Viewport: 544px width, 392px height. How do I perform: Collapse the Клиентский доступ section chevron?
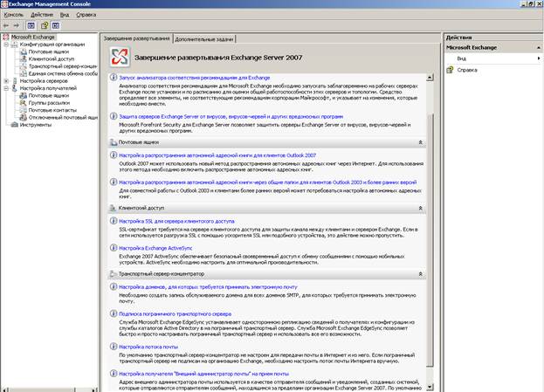(x=421, y=208)
